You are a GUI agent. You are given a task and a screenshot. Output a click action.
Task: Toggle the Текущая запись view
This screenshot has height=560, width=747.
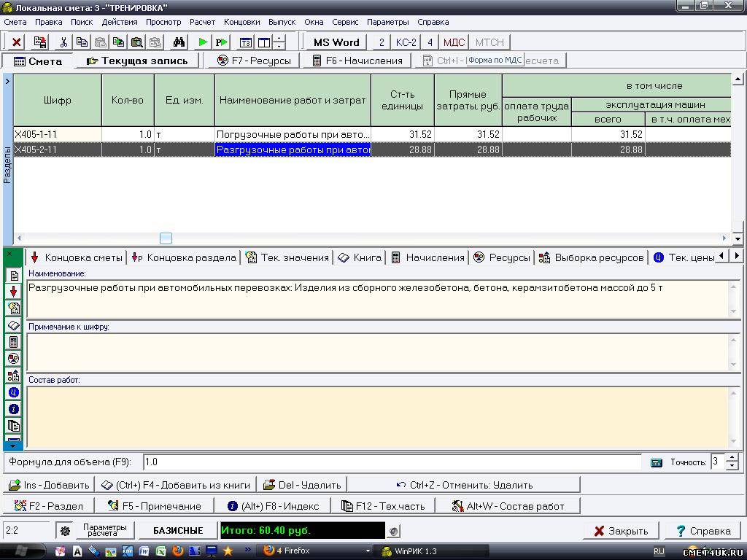point(136,61)
